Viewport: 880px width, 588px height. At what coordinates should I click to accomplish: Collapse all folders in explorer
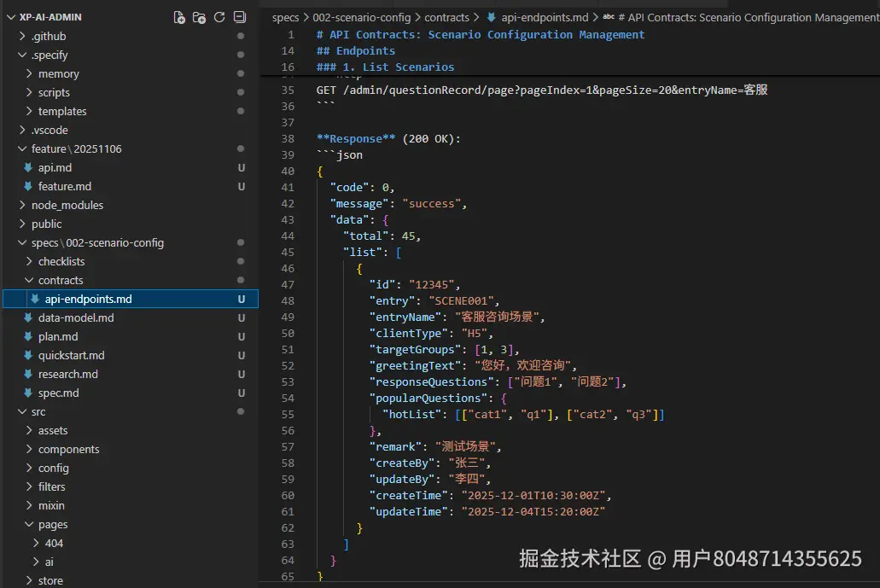(x=240, y=17)
